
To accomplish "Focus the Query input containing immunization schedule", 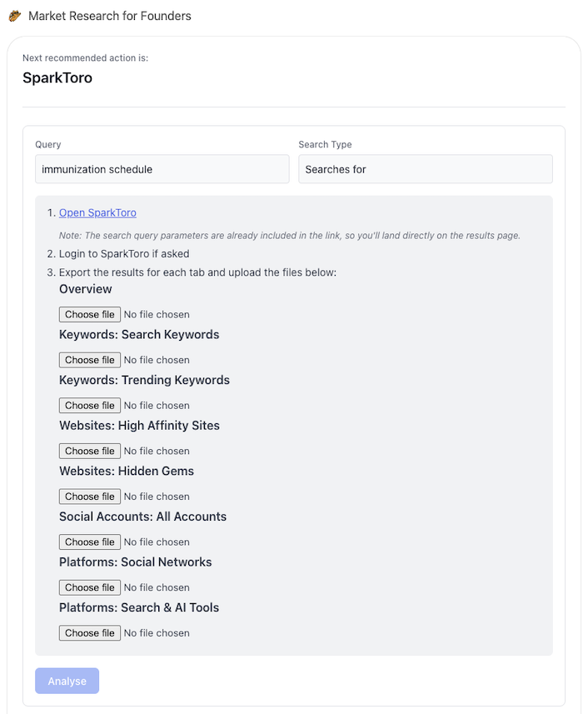I will (162, 169).
